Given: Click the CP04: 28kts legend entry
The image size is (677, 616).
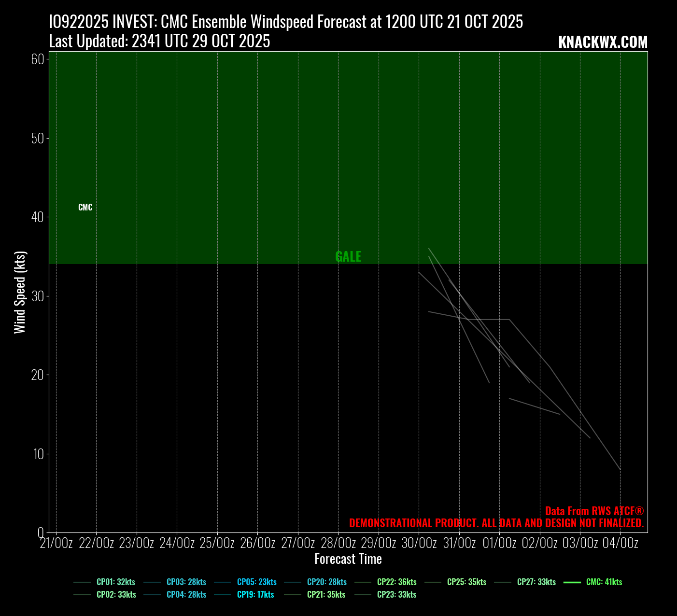Looking at the screenshot, I should click(186, 595).
